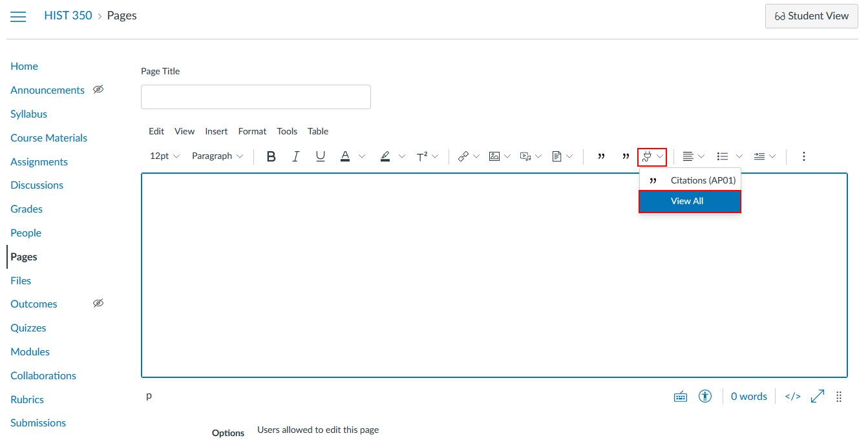The width and height of the screenshot is (868, 440).
Task: Toggle hidden eye icon beside Announcements
Action: pos(98,90)
